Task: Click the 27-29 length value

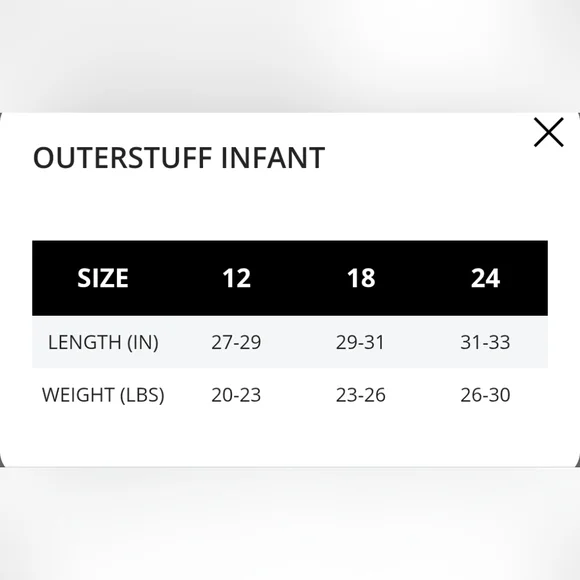Action: click(x=236, y=342)
